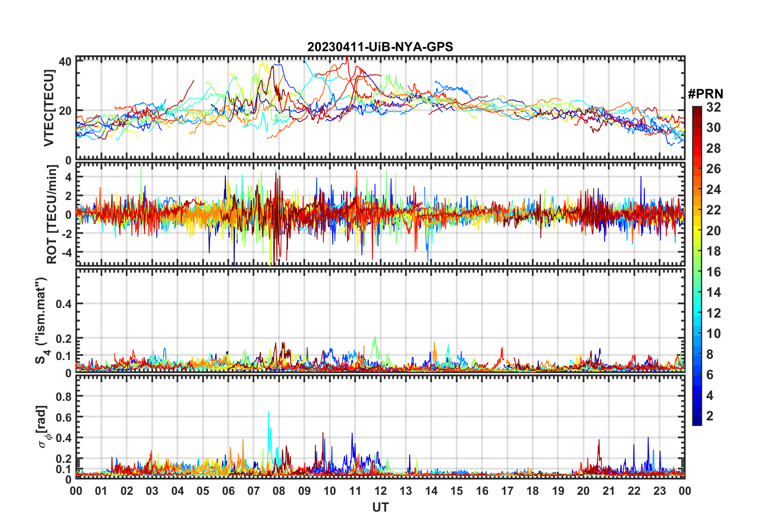Click the 23 tick label on UT axis

[659, 491]
